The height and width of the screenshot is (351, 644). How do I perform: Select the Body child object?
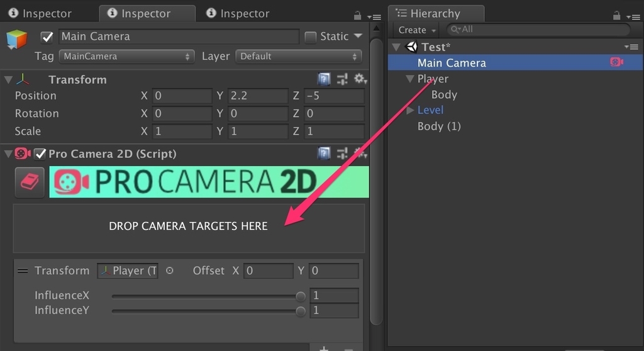tap(444, 94)
